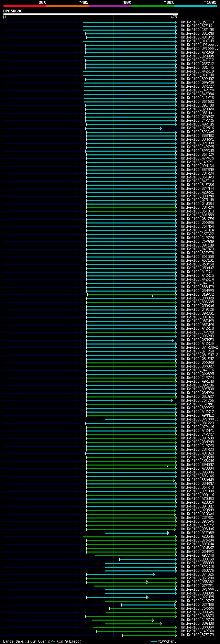Click hit label UniRef100_Q9FUQ7
Image resolution: width=220 pixels, height=644 pixels.
(x=197, y=506)
